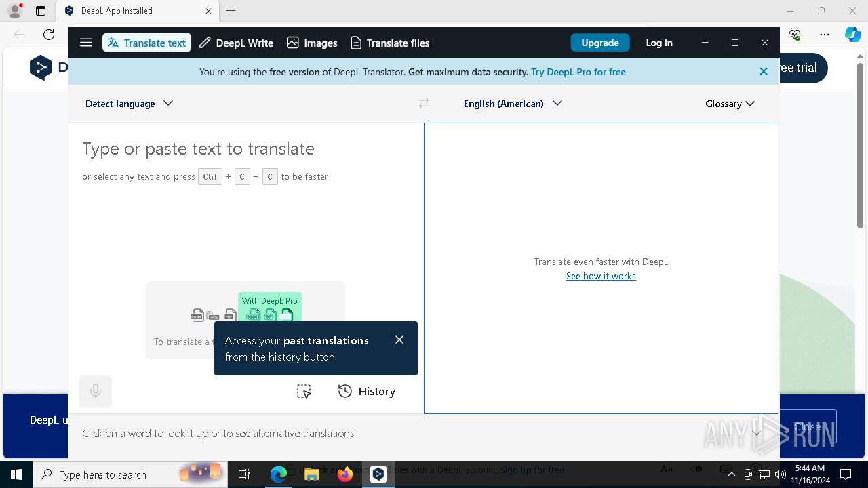This screenshot has height=488, width=868.
Task: Click the PPTX file type icon
Action: pyautogui.click(x=214, y=314)
